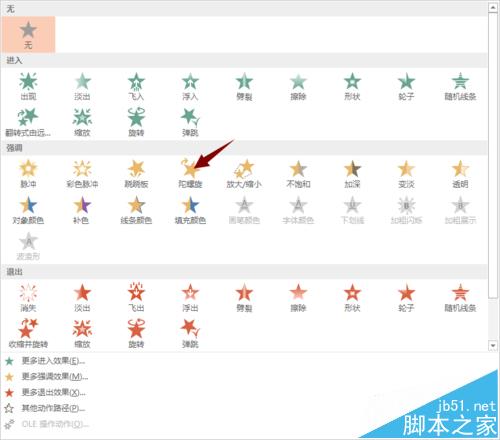Apply the green 出现 entrance effect
The image size is (500, 440).
pos(28,86)
